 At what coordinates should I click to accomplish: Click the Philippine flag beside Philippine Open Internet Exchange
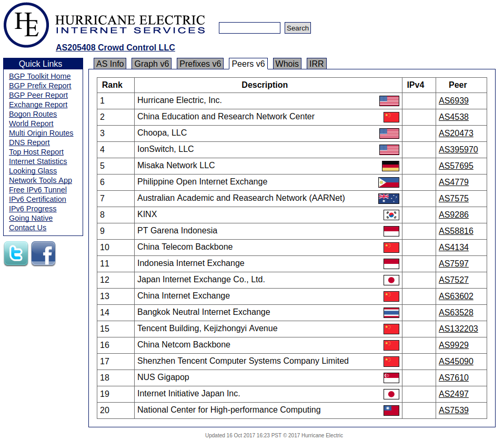coord(389,182)
